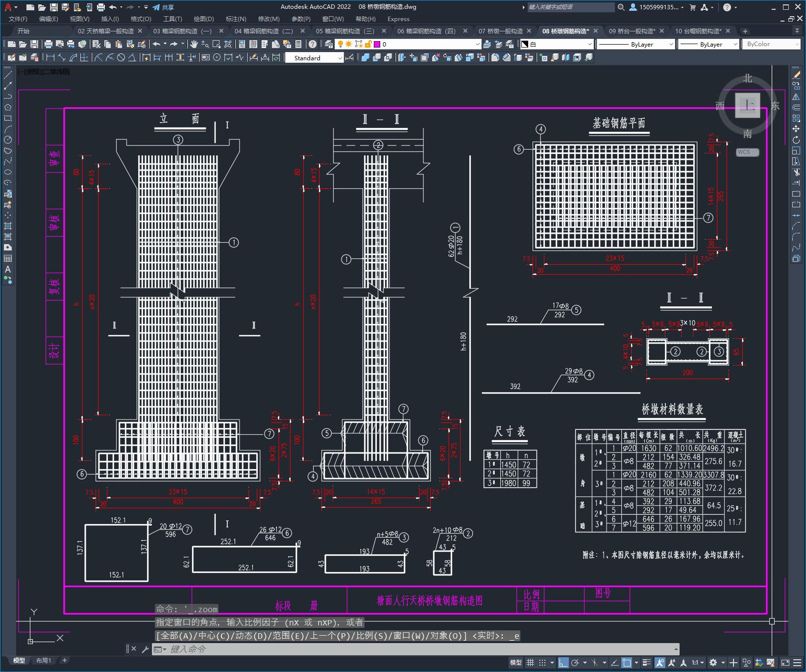Switch to the 07 桥墩一般构造 tab
Screen dimensions: 806x672
pyautogui.click(x=500, y=31)
